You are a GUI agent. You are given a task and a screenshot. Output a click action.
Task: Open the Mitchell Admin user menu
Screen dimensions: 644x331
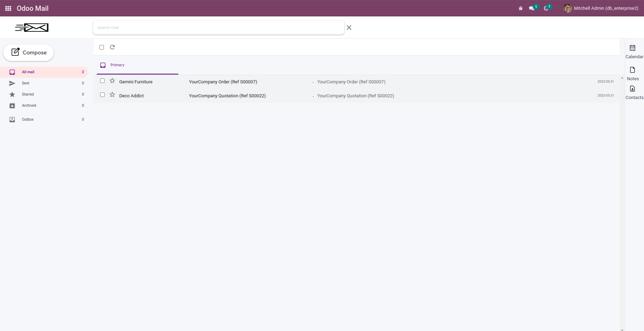(x=601, y=8)
